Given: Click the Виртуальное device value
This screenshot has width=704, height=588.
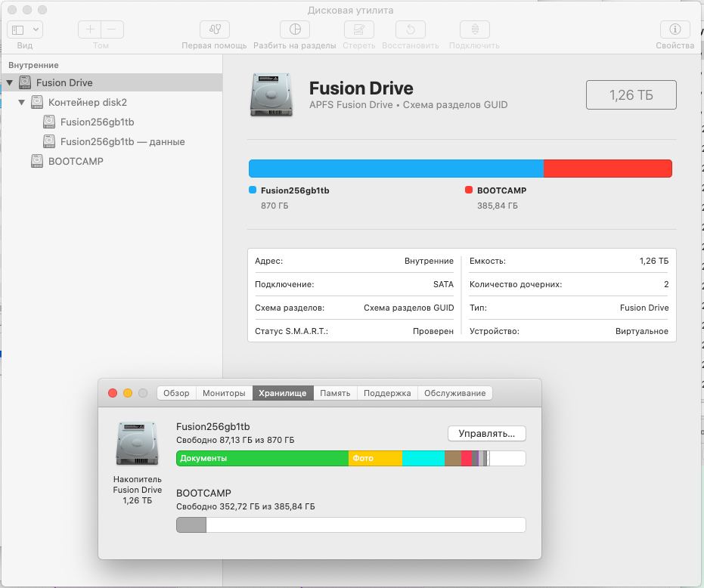Looking at the screenshot, I should tap(641, 331).
